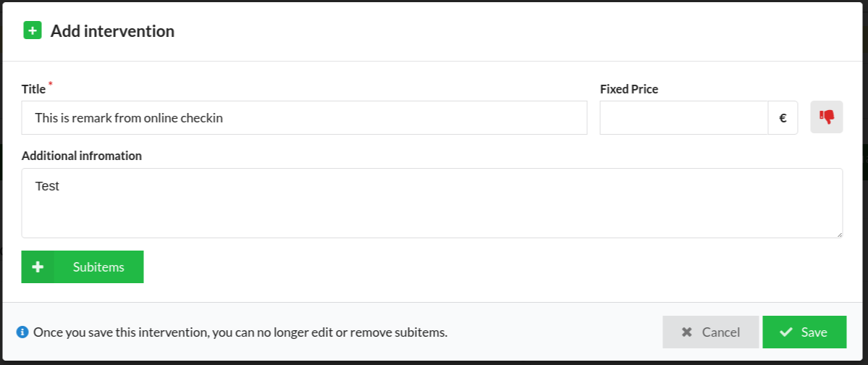The image size is (868, 365).
Task: Click the blue info icon in footer
Action: [22, 332]
